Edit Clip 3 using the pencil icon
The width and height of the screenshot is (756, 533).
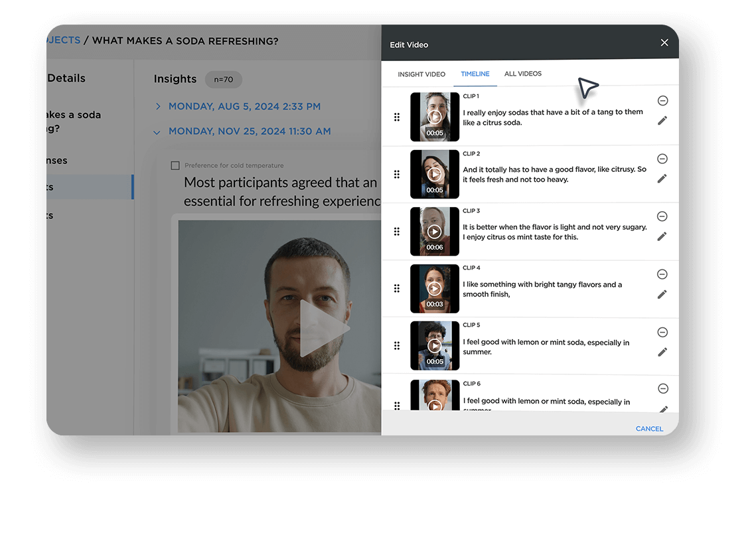(x=662, y=236)
